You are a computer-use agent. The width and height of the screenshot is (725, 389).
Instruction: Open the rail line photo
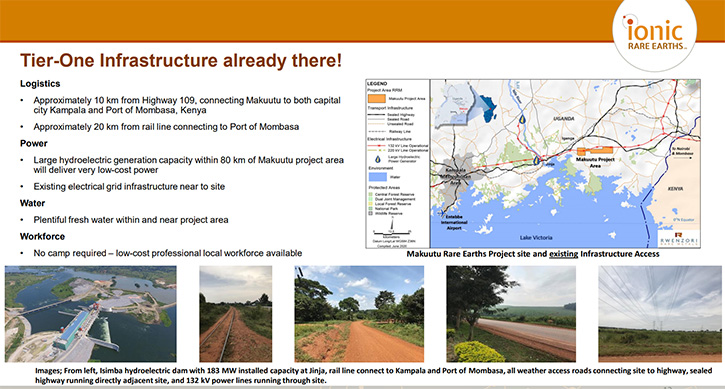click(236, 314)
